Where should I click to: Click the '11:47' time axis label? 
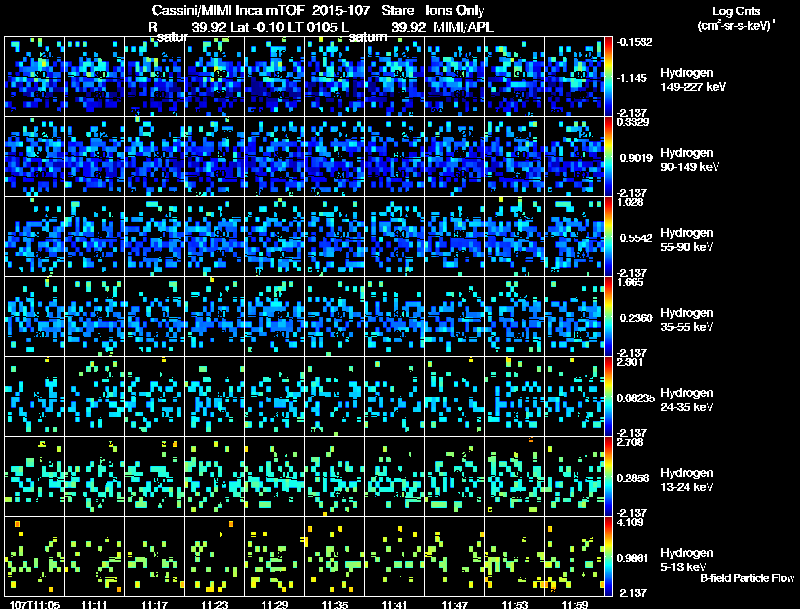tap(455, 604)
